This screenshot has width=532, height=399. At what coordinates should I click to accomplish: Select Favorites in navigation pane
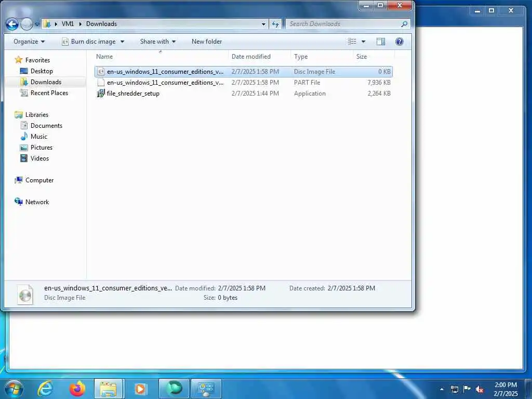click(37, 60)
